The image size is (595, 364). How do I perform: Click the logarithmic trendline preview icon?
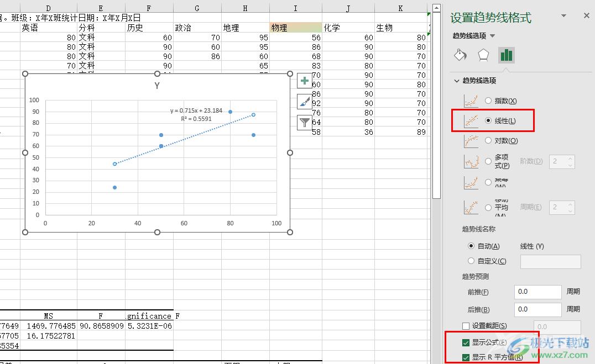tap(471, 141)
